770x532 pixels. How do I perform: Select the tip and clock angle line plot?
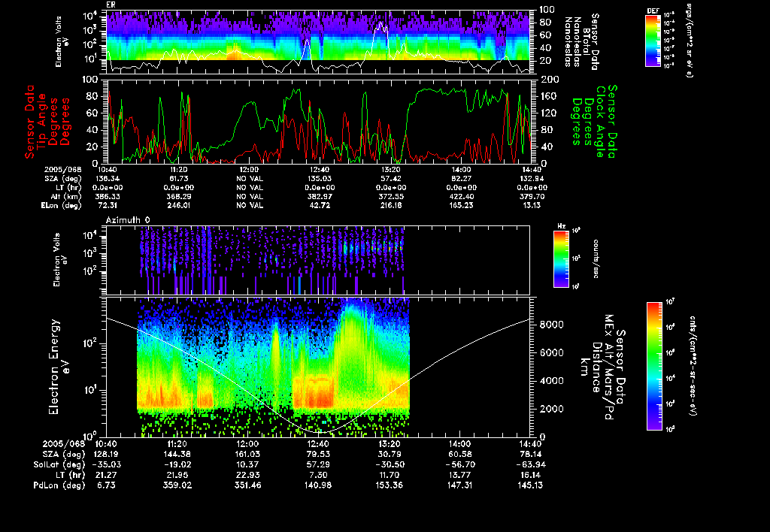318,121
